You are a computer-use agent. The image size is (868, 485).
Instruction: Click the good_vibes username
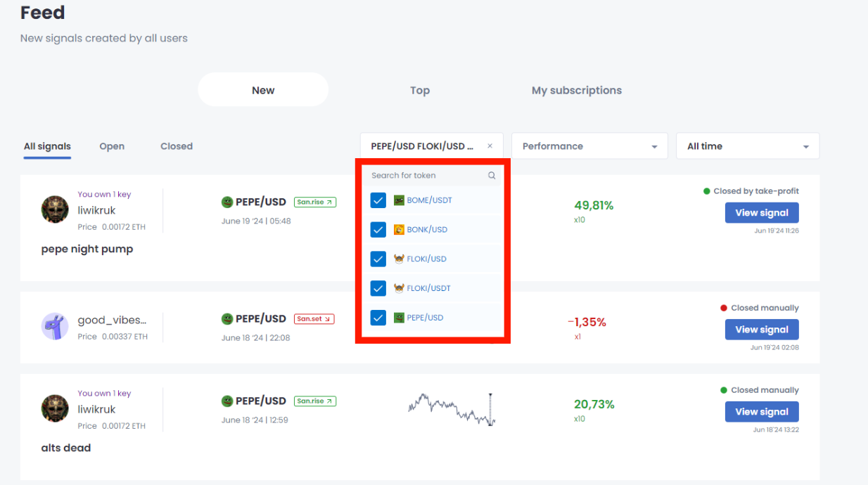113,321
